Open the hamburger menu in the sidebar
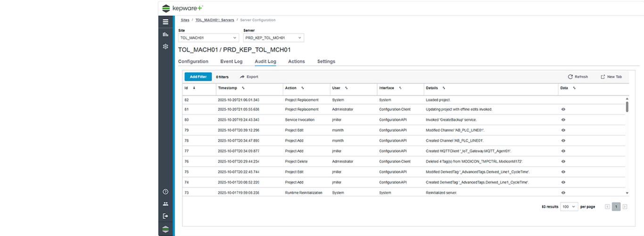Screen dimensions: 644x236 coord(165,22)
